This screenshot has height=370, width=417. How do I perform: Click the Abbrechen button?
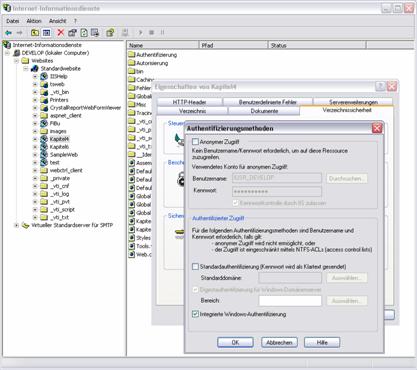pyautogui.click(x=279, y=342)
